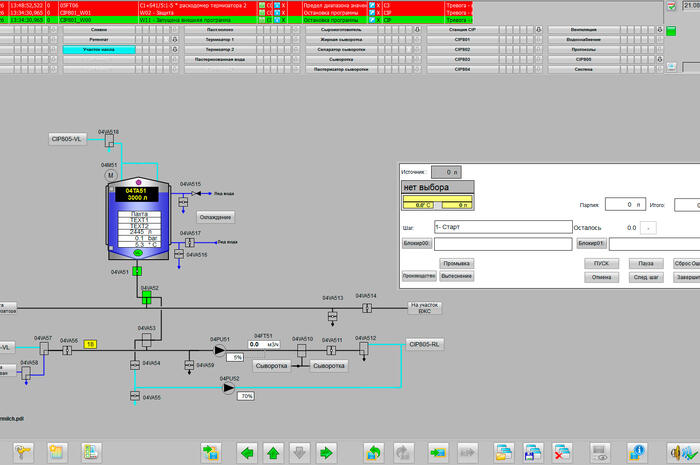Image resolution: width=700 pixels, height=465 pixels.
Task: Select the Производство program button
Action: 419,276
